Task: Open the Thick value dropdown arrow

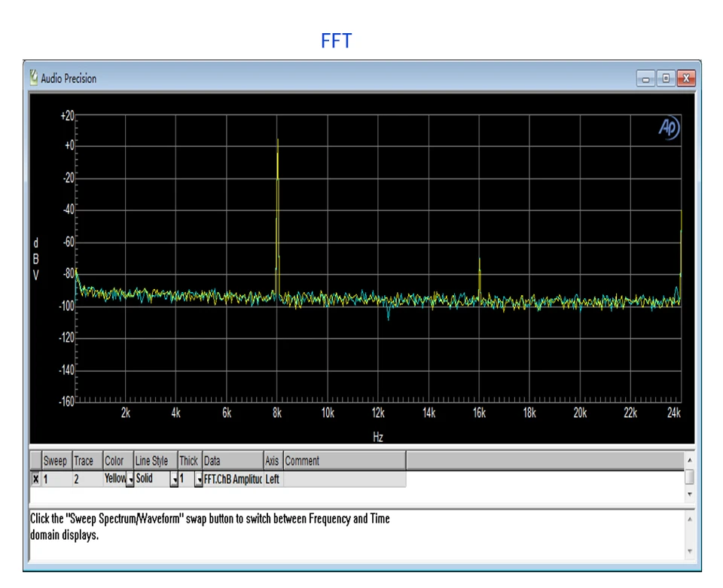Action: pyautogui.click(x=199, y=480)
